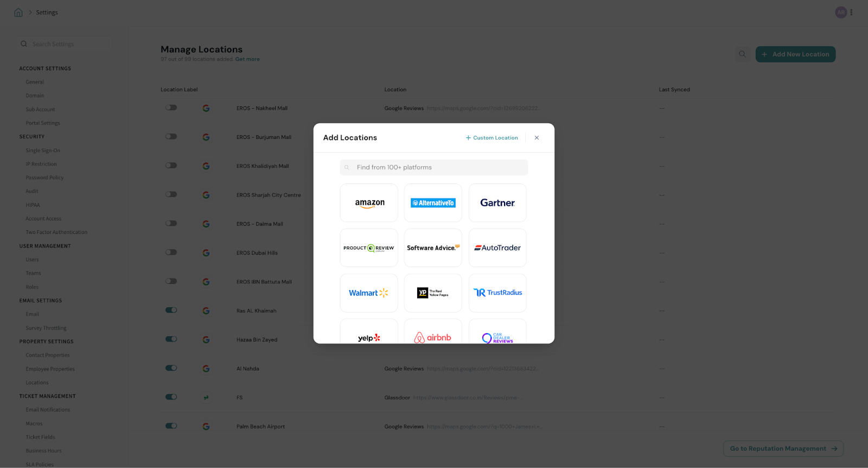This screenshot has height=468, width=868.
Task: Open Two Factor Authentication settings
Action: coord(56,232)
